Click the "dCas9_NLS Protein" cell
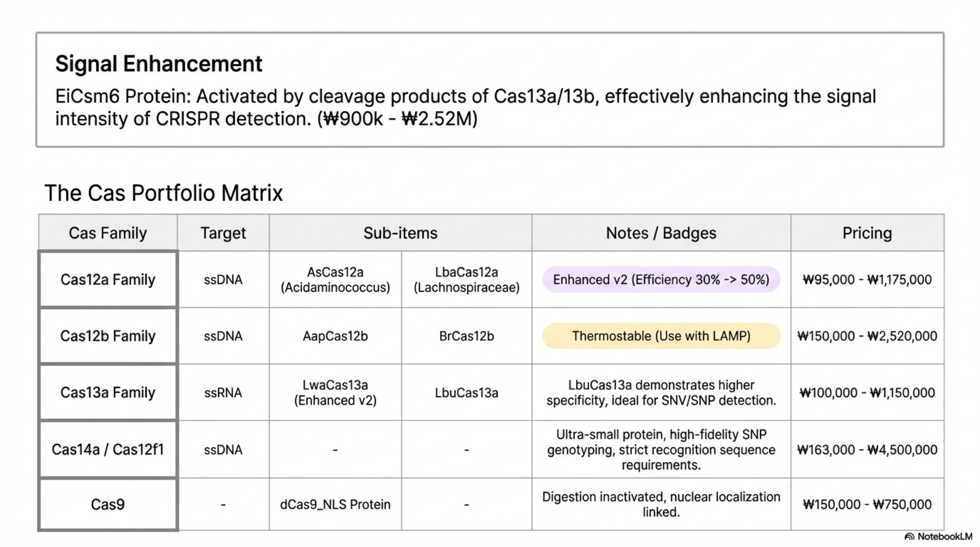The width and height of the screenshot is (980, 547). [x=335, y=504]
